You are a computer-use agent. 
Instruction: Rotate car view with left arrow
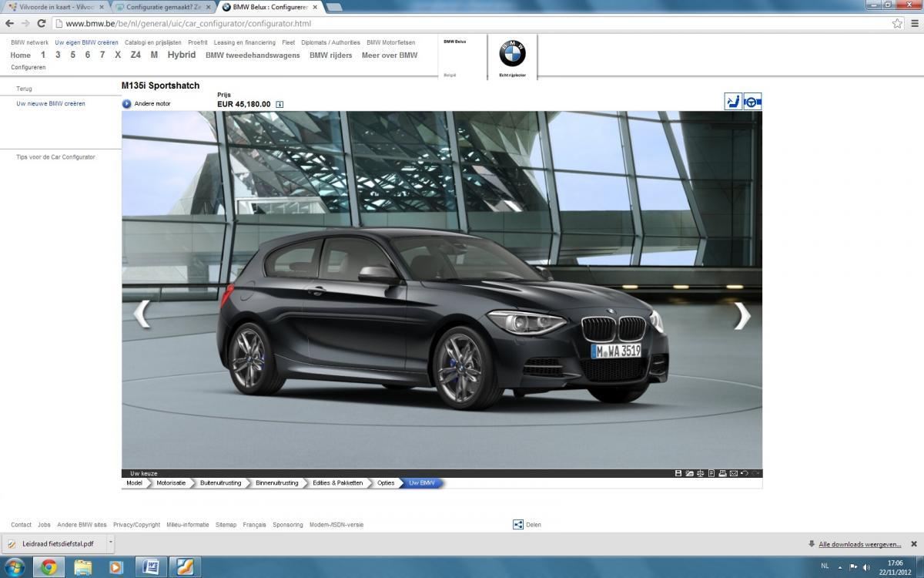[142, 314]
